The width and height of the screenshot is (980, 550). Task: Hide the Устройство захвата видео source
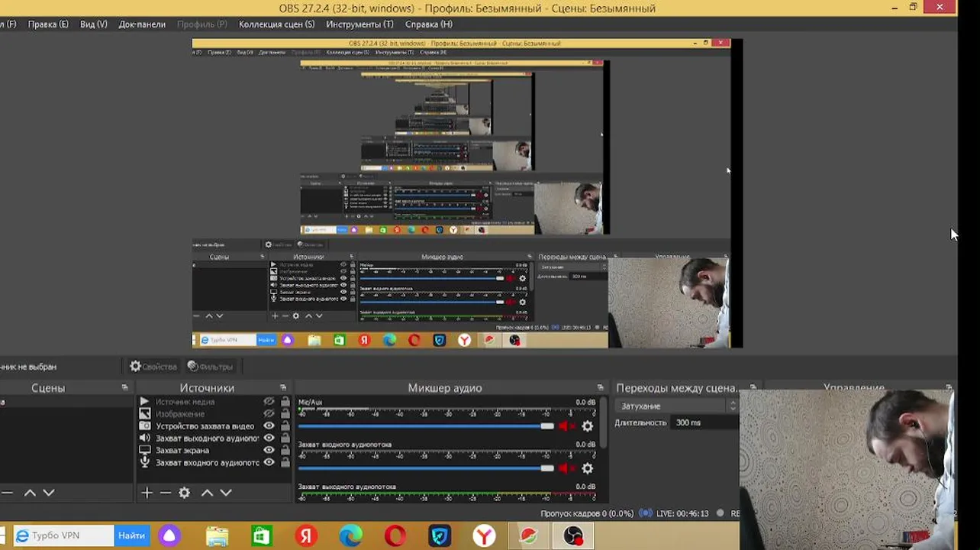(269, 426)
